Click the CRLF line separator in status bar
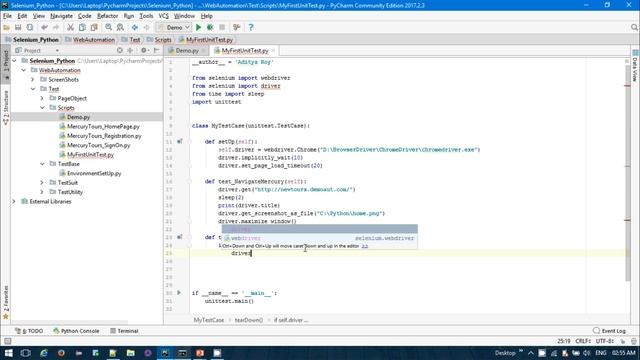Viewport: 640px width, 360px height. [583, 341]
